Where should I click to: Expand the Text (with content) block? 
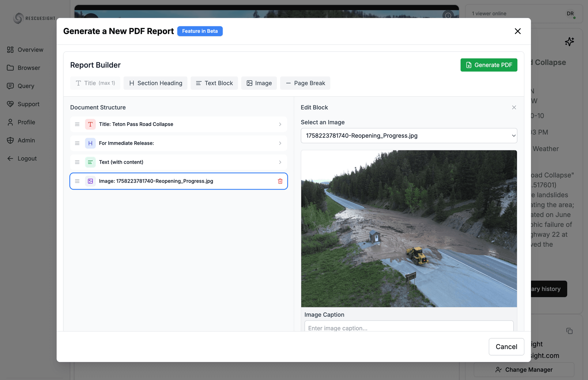click(x=280, y=162)
